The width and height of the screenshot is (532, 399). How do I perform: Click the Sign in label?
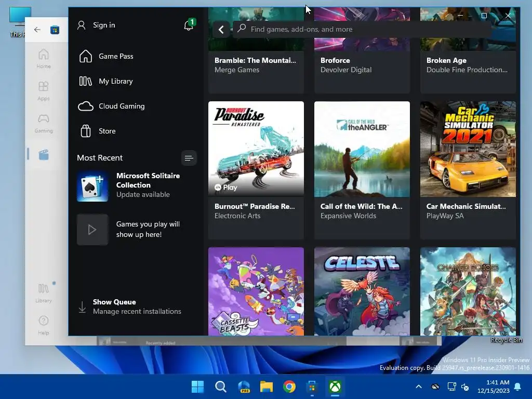104,25
